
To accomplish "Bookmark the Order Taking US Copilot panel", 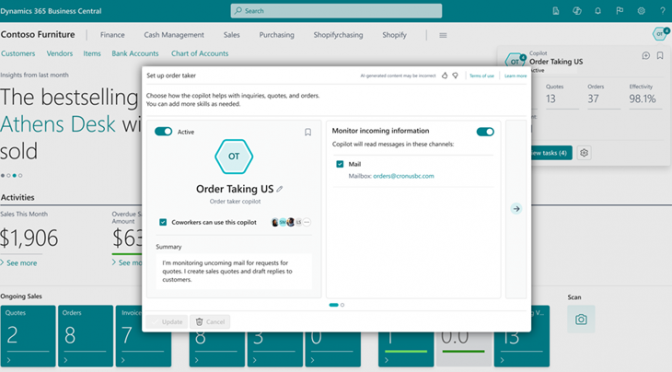I will (x=660, y=56).
